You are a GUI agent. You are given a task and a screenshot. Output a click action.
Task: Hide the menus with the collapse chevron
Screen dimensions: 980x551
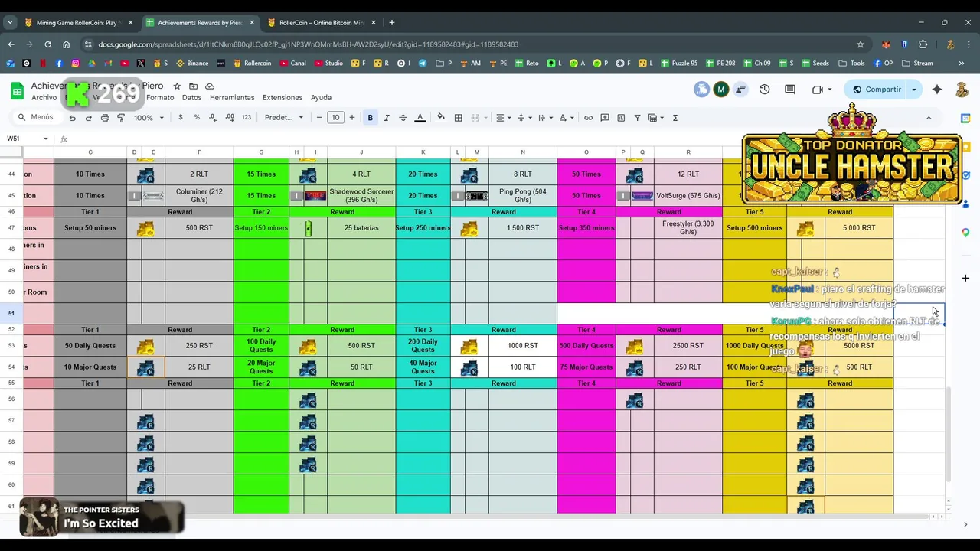coord(929,118)
